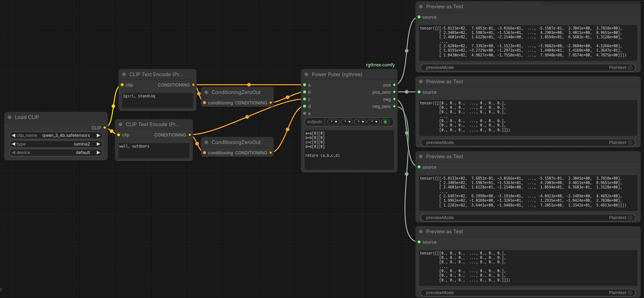Screen dimensions: 644x298
Task: Click the rgthree-comfy badge above Power Puter
Action: click(380, 65)
